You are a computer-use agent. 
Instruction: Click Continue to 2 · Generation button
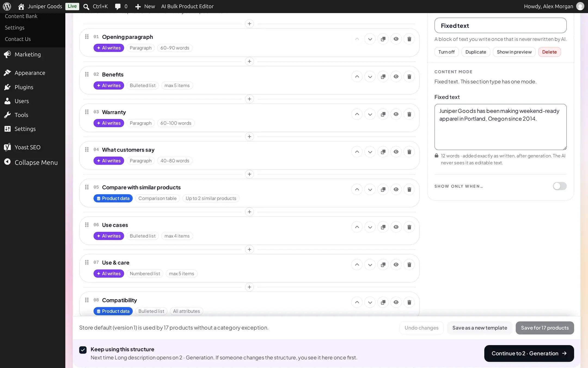[x=529, y=354]
